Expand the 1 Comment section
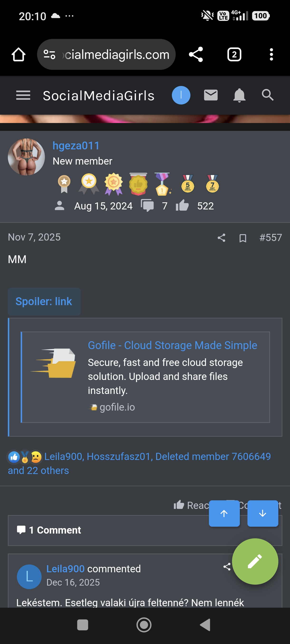This screenshot has height=644, width=290. point(55,530)
